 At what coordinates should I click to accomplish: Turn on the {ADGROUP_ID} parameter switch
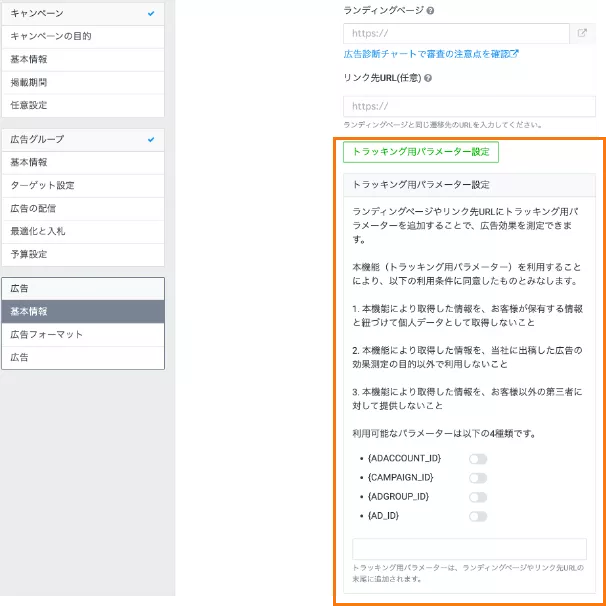(478, 497)
